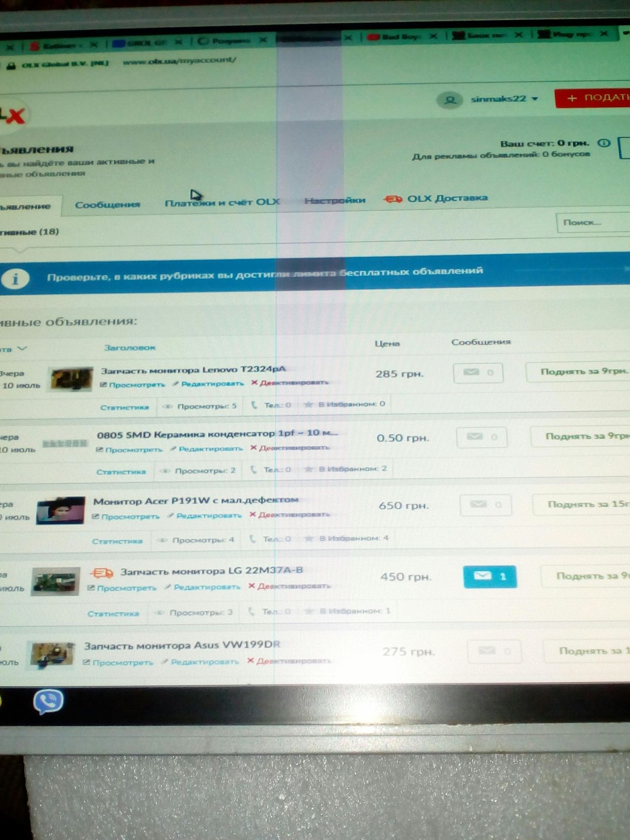This screenshot has width=630, height=840.
Task: Click Просмотреть for Asus VW199DR listing
Action: [118, 662]
